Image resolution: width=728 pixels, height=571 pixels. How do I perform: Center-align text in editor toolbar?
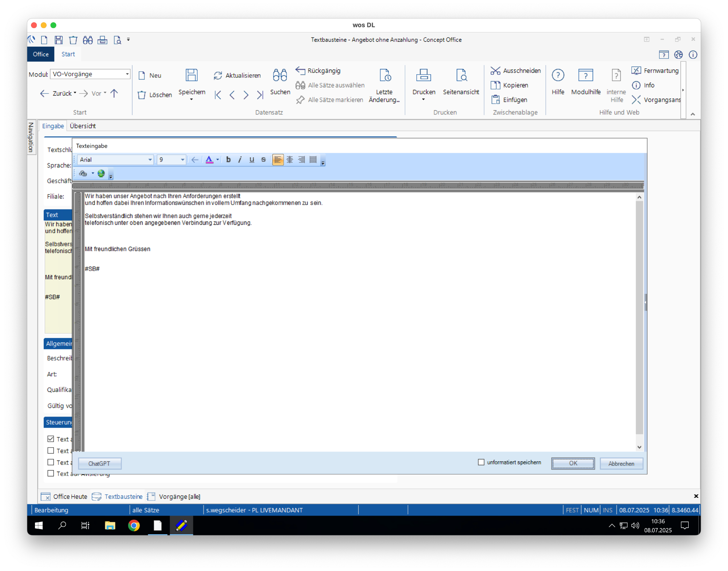point(290,160)
